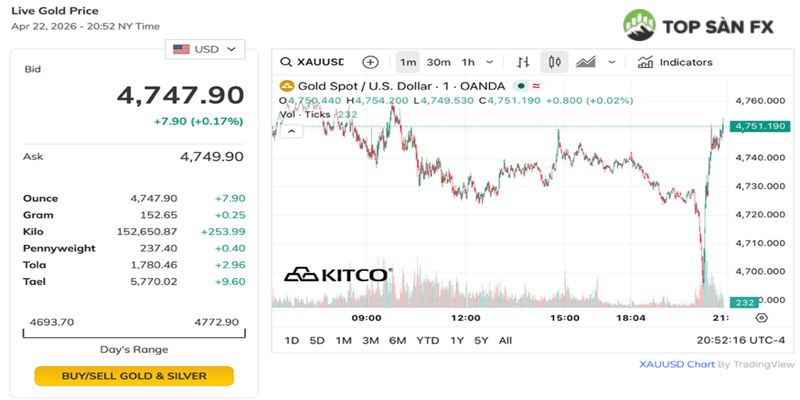
Task: Click the add symbol plus icon
Action: 370,62
